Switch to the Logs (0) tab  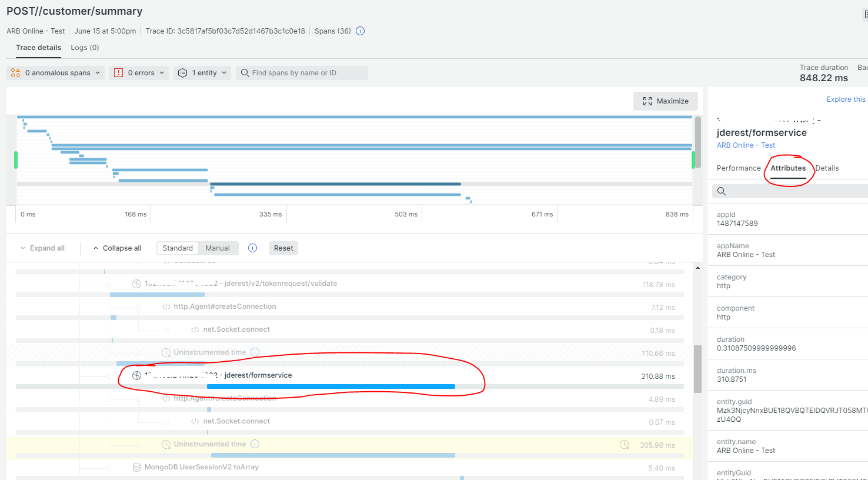point(85,48)
